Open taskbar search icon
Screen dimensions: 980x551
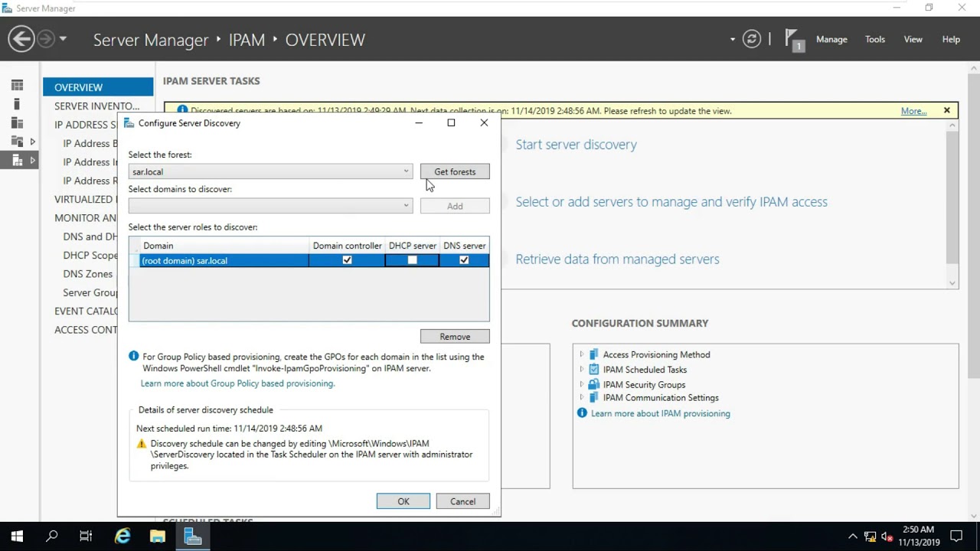click(52, 536)
